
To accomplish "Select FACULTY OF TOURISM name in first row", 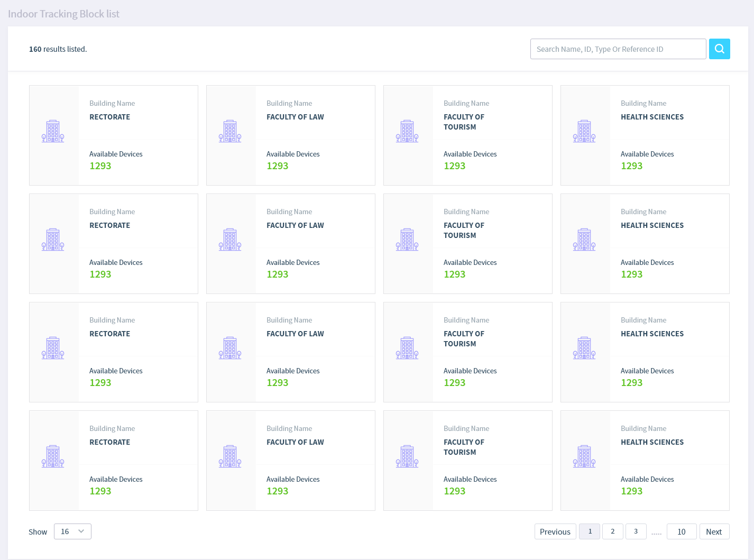I will click(464, 122).
